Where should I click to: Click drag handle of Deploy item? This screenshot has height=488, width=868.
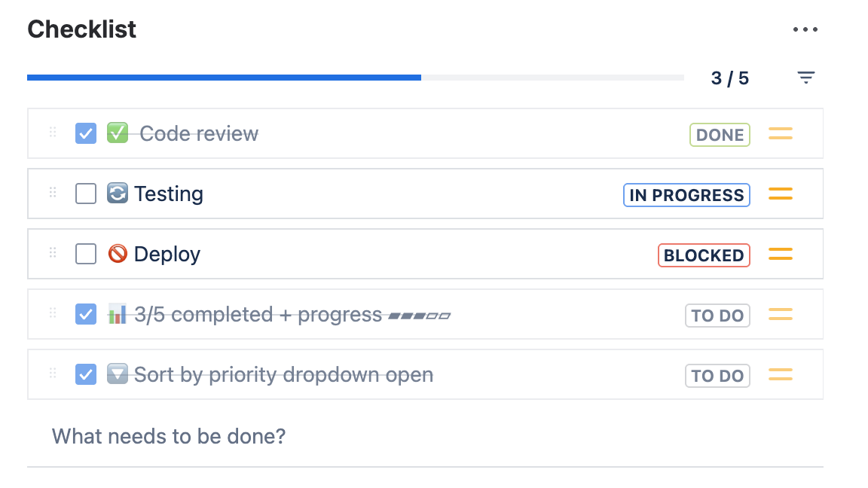click(x=53, y=254)
